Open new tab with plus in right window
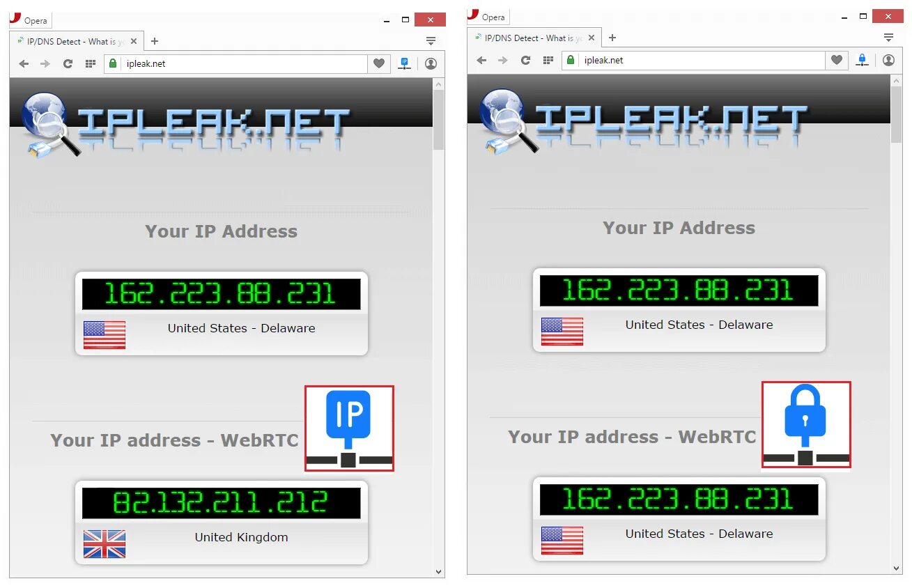The width and height of the screenshot is (912, 588). pyautogui.click(x=612, y=38)
